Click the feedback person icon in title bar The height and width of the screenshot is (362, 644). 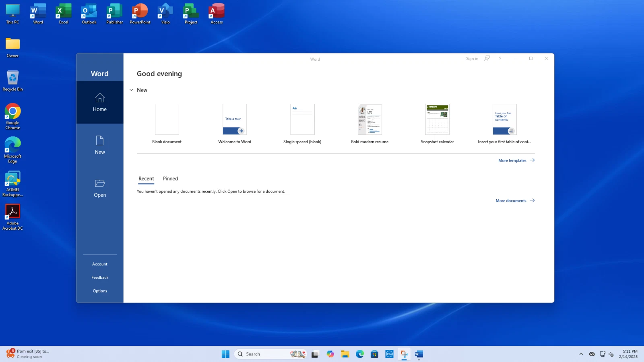(x=487, y=59)
